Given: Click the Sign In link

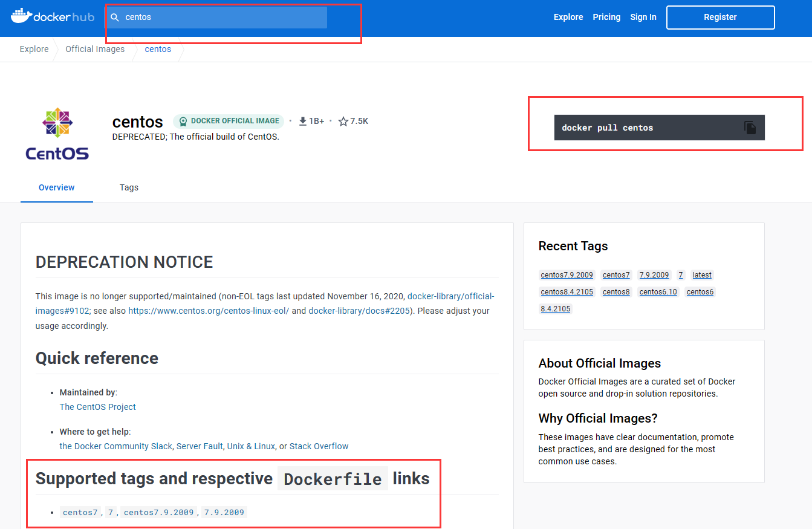Looking at the screenshot, I should click(x=643, y=17).
